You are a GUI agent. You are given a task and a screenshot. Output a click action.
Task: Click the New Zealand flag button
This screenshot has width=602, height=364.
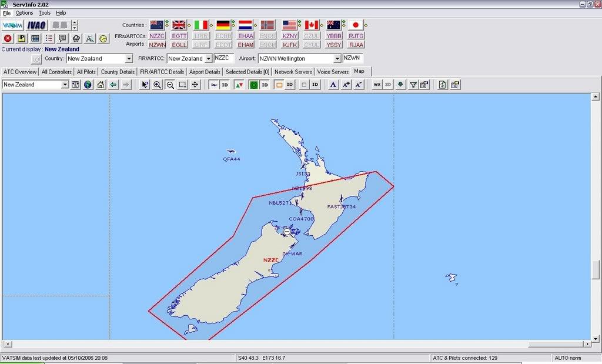157,25
